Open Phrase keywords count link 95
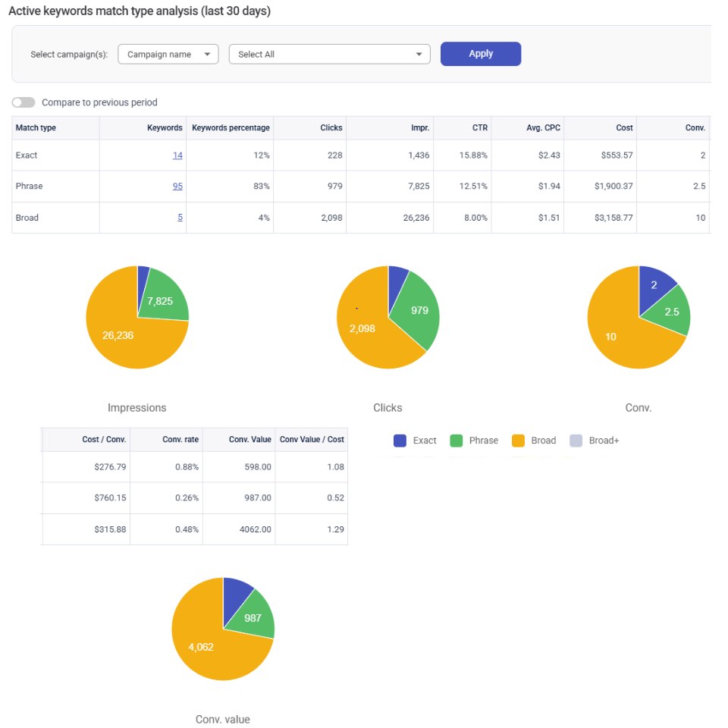The image size is (728, 728). tap(177, 186)
